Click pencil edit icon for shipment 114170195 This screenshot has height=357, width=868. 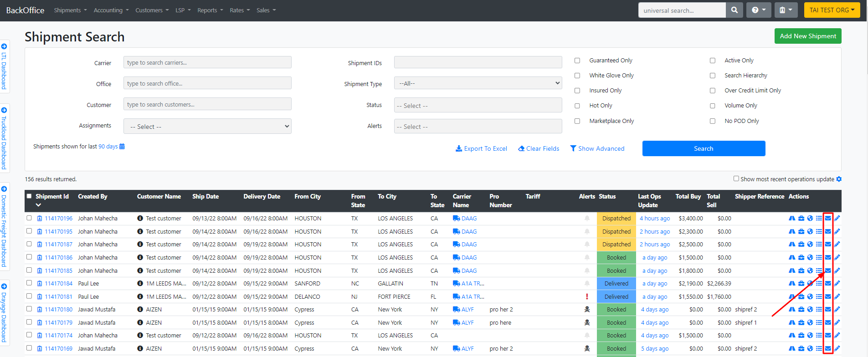tap(837, 231)
